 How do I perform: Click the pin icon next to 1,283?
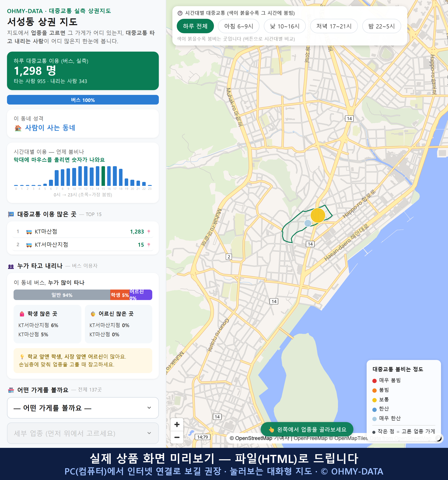click(x=149, y=232)
